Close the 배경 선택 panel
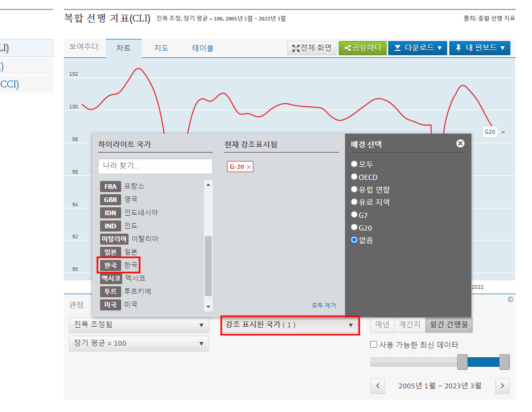532x412 pixels. [x=461, y=143]
